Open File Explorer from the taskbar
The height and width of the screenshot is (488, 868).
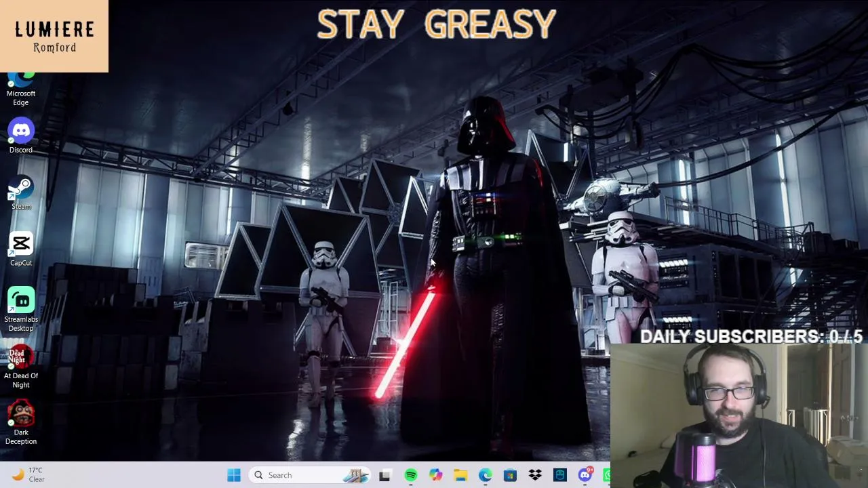click(x=460, y=475)
